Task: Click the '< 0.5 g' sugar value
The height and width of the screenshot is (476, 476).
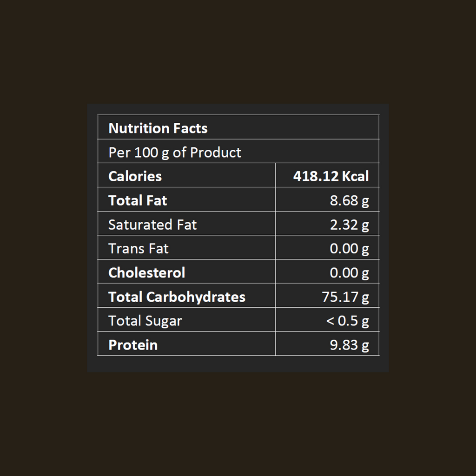Action: point(348,321)
